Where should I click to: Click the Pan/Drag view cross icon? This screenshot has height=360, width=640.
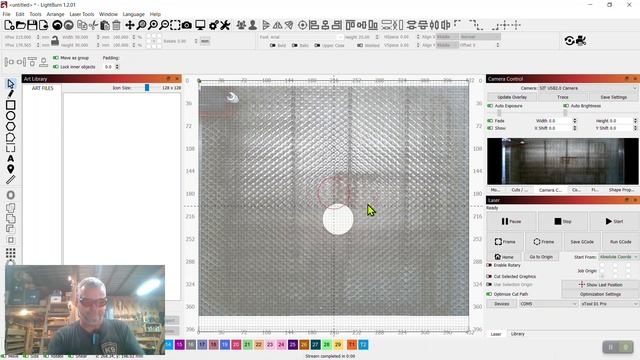click(x=129, y=25)
